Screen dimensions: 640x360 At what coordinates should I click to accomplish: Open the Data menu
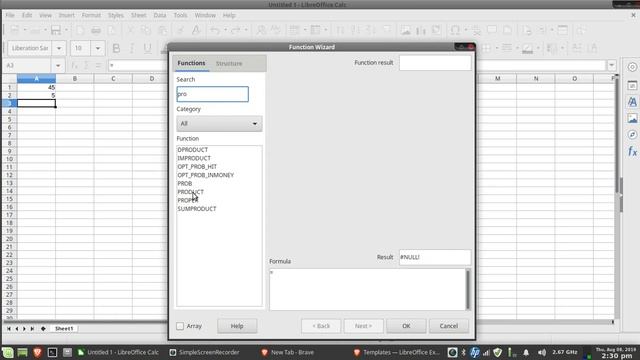(160, 15)
